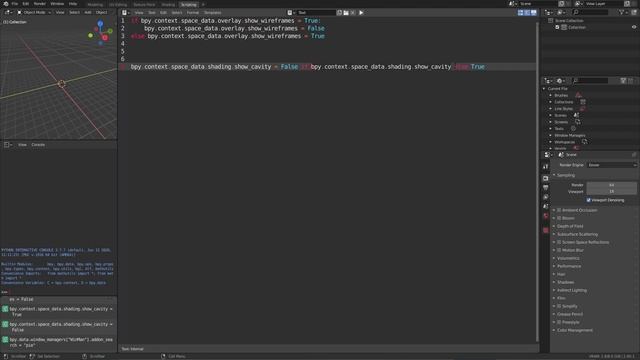Toggle word wrap in text editor
The width and height of the screenshot is (640, 360).
(527, 13)
